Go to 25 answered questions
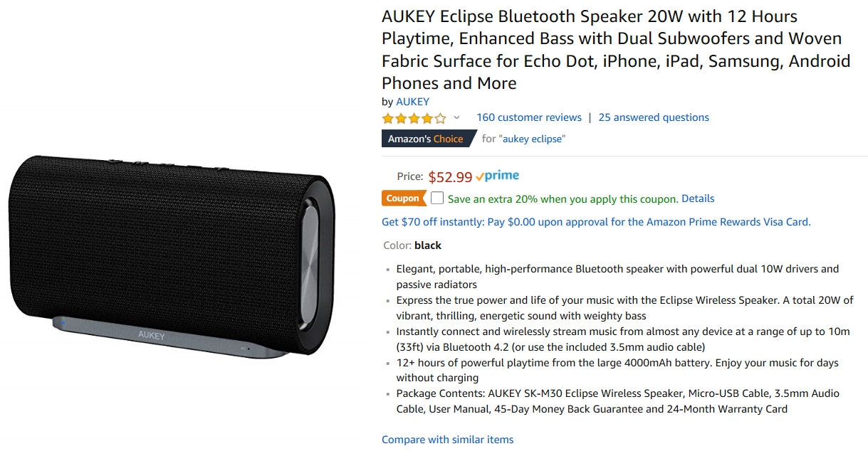 [x=653, y=117]
